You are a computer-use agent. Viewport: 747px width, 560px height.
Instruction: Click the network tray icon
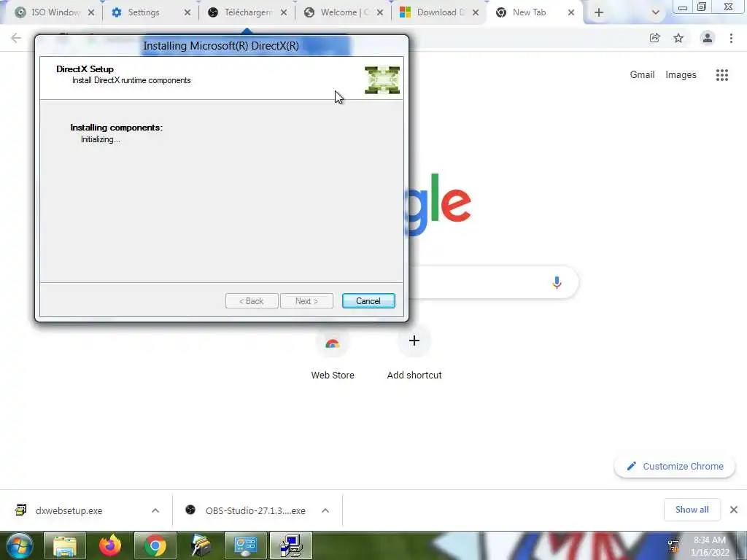[x=673, y=545]
